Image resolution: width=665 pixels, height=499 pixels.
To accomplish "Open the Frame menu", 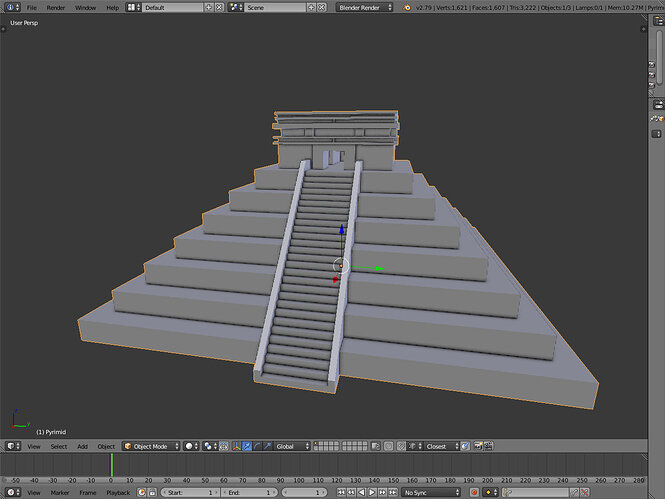I will click(x=87, y=493).
